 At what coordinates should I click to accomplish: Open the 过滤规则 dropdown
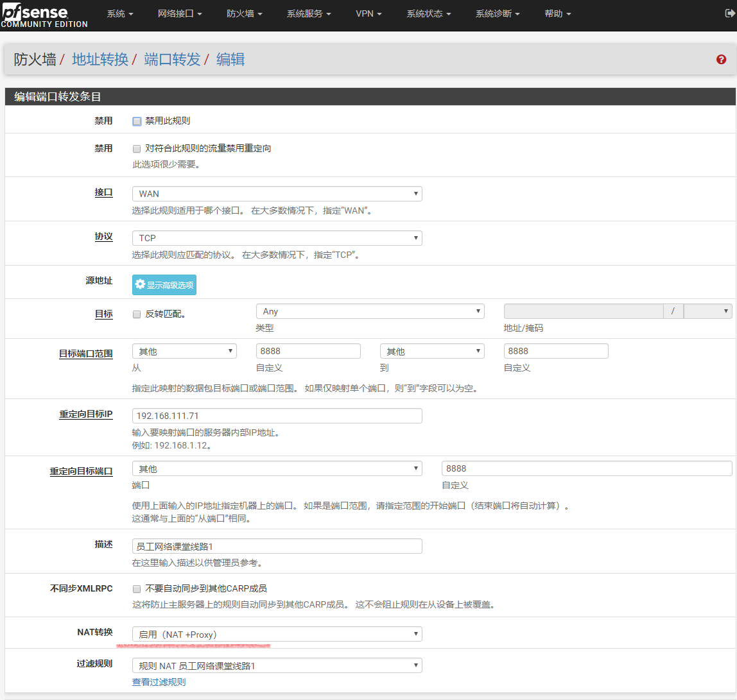pos(277,665)
